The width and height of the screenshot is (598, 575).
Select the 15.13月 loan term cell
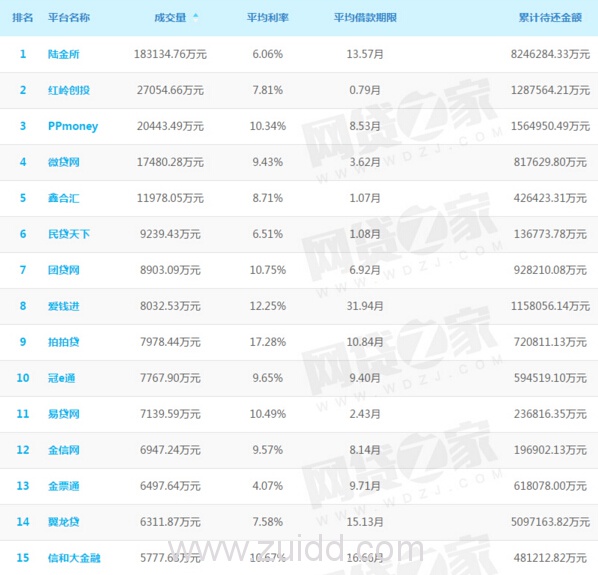pos(365,522)
